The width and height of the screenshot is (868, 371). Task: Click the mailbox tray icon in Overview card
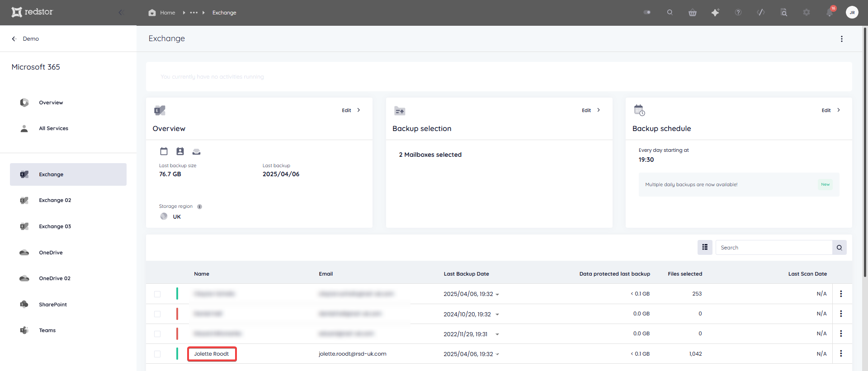pyautogui.click(x=196, y=151)
